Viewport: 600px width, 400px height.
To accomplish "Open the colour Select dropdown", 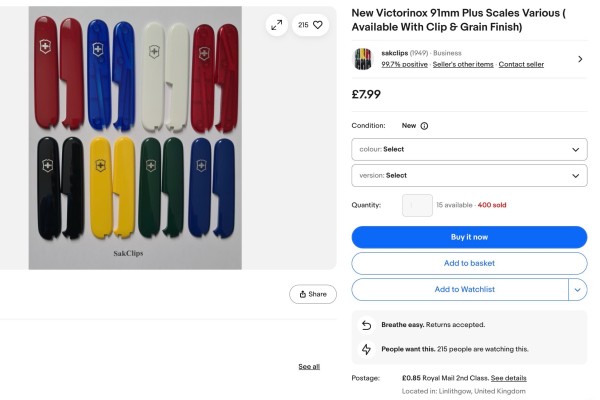I will pyautogui.click(x=469, y=149).
